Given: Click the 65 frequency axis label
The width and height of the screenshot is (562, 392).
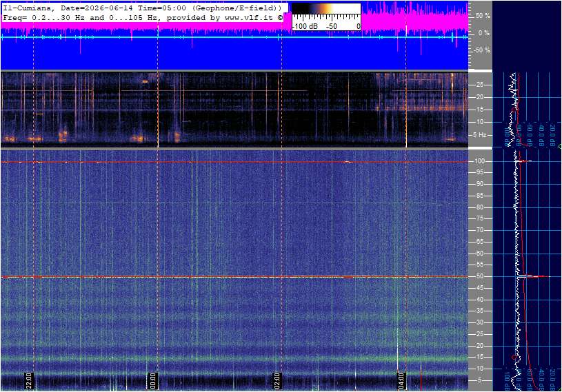Looking at the screenshot, I should pos(479,242).
